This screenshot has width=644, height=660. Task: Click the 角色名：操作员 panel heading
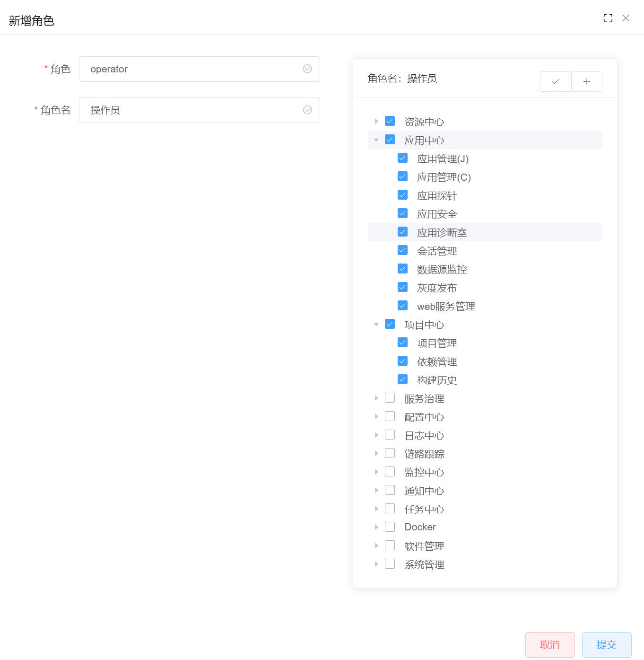point(402,79)
